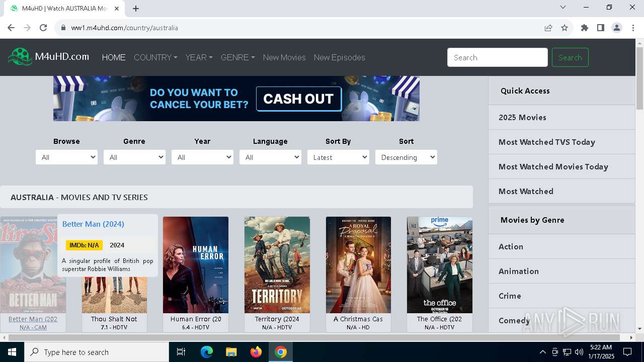Open A Royal Proposal Christmas poster
The image size is (644, 362).
pyautogui.click(x=358, y=265)
